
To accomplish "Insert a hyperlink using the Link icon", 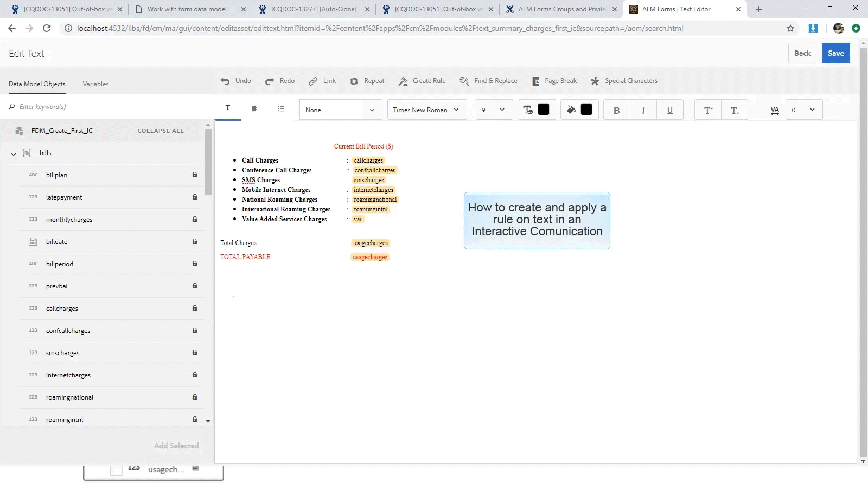I will click(x=313, y=81).
